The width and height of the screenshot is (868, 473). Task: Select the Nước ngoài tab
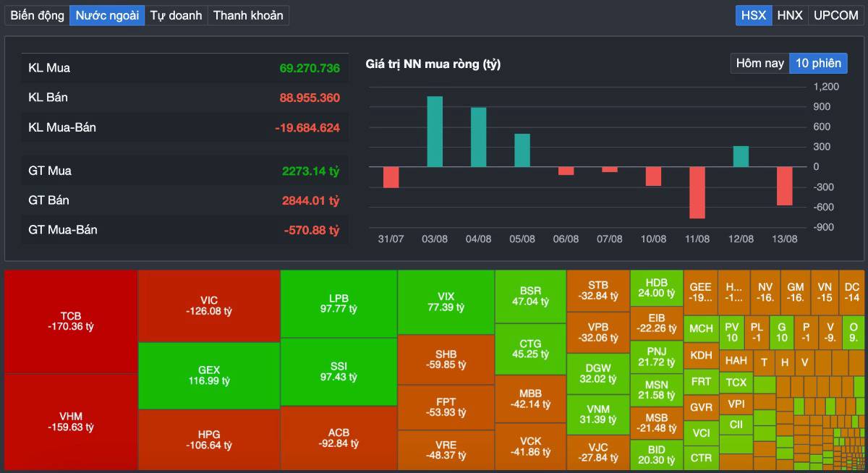[107, 15]
